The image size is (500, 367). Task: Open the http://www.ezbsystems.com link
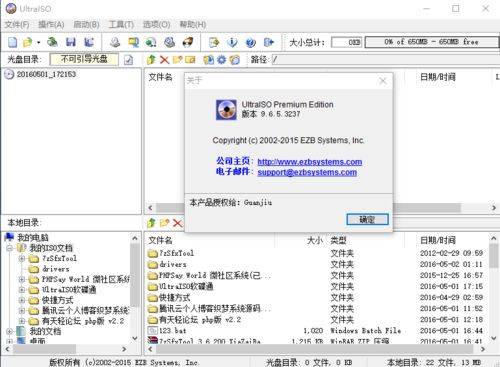pos(310,162)
